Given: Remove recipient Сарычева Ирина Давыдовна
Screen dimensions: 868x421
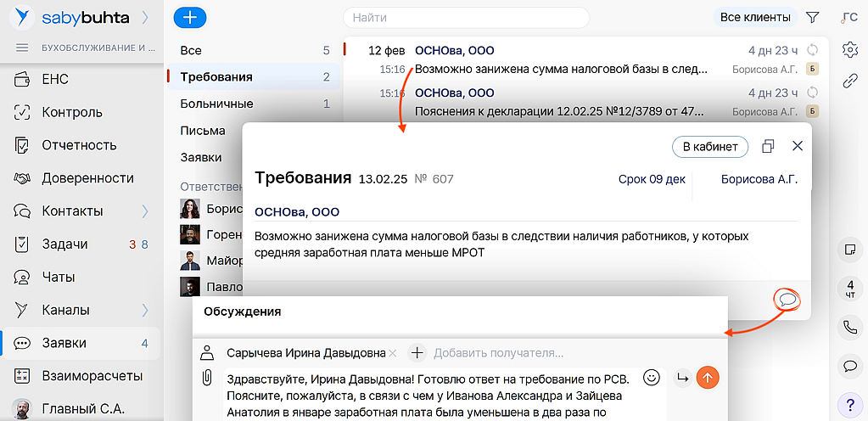Looking at the screenshot, I should (393, 352).
